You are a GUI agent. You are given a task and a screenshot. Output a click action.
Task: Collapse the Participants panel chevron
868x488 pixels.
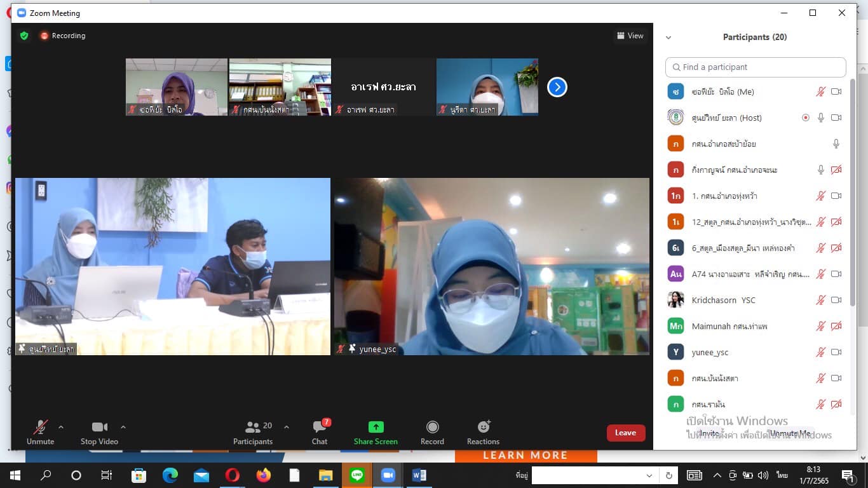click(668, 37)
